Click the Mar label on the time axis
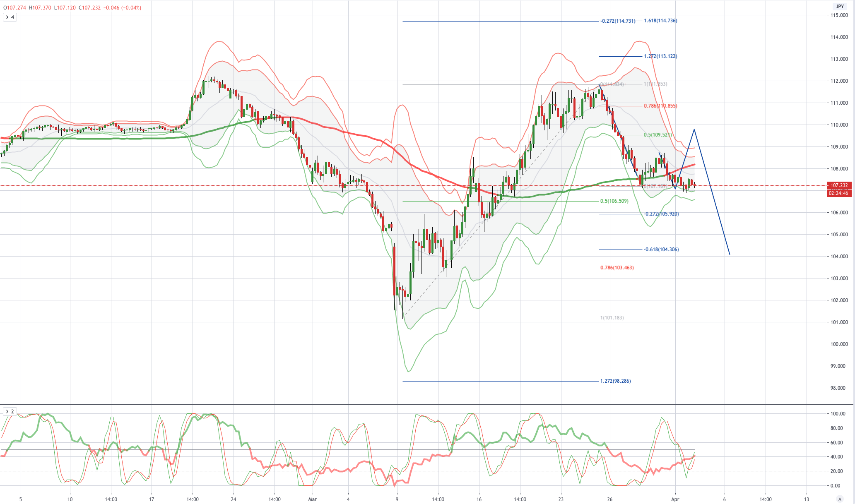 pos(312,499)
